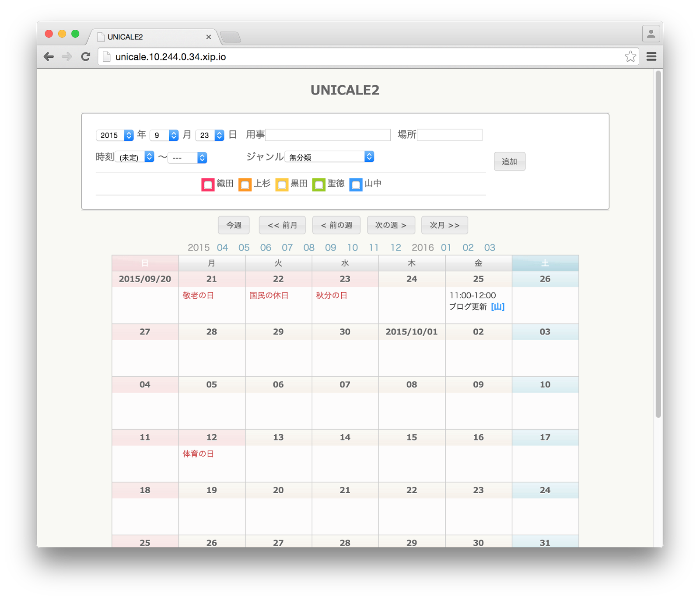
Task: Click the 国民の休日 holiday label
Action: point(269,295)
